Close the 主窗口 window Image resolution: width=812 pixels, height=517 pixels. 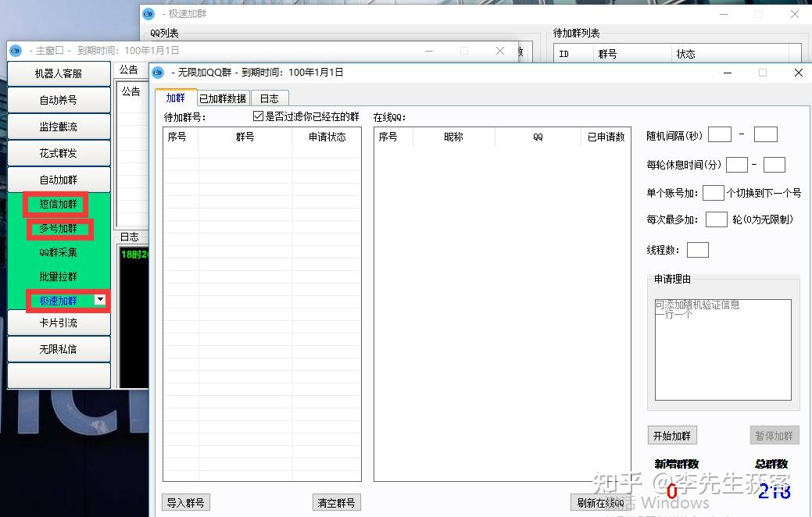(499, 50)
